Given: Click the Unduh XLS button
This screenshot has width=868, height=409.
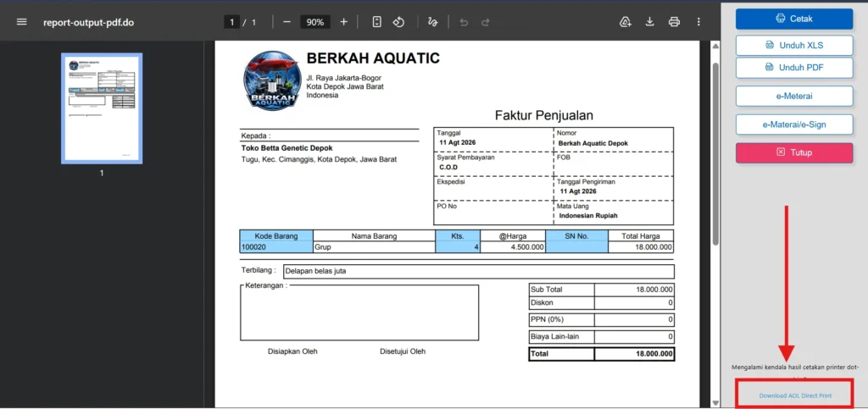Looking at the screenshot, I should coord(793,46).
